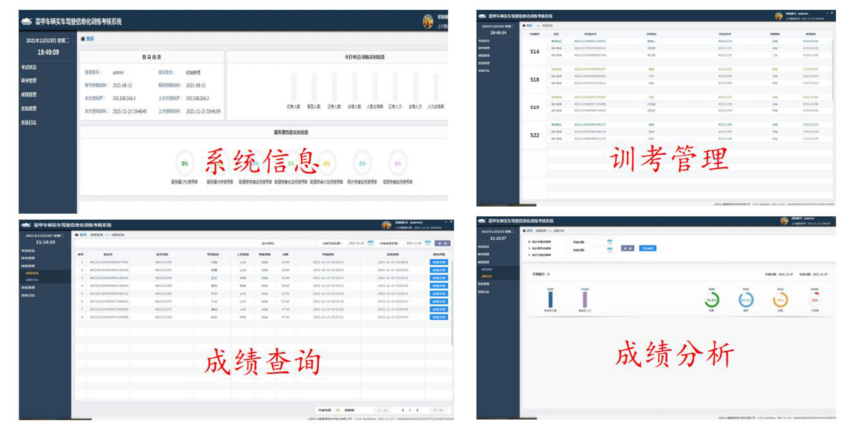Screen dimensions: 860x430
Task: Click the blue details button in row 4 of 成绩查询
Action: pos(439,286)
